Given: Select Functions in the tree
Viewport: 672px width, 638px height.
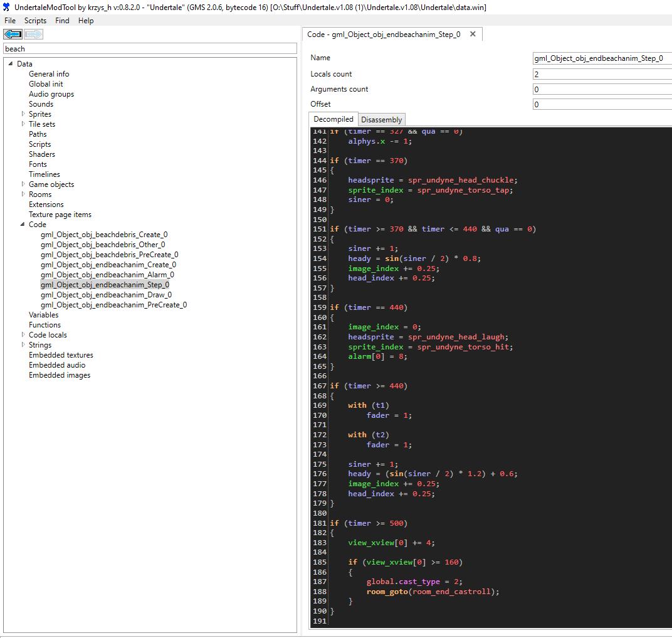Looking at the screenshot, I should coord(45,324).
